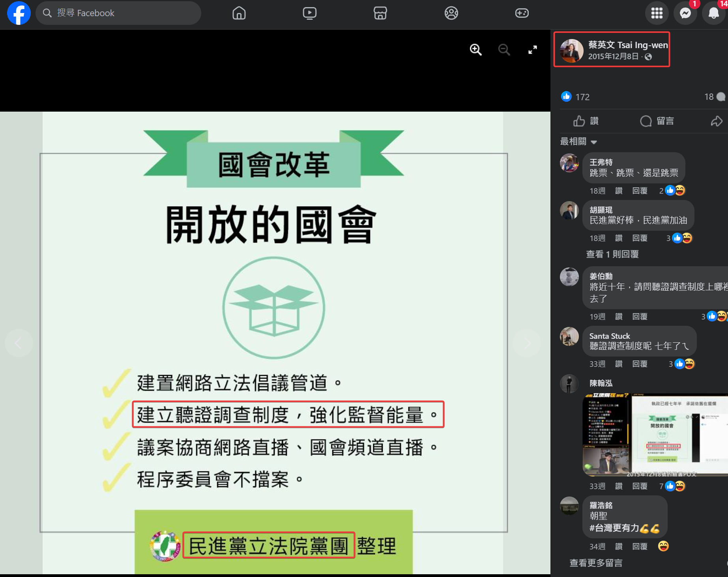Like 胡顯琨's comment
Image resolution: width=728 pixels, height=577 pixels.
[619, 238]
